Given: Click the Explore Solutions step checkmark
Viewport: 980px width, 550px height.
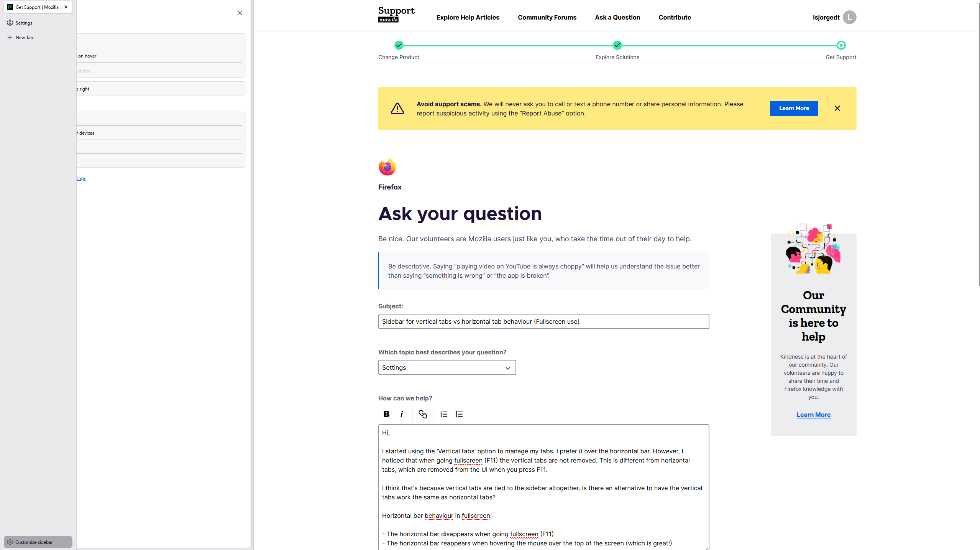Looking at the screenshot, I should [617, 45].
